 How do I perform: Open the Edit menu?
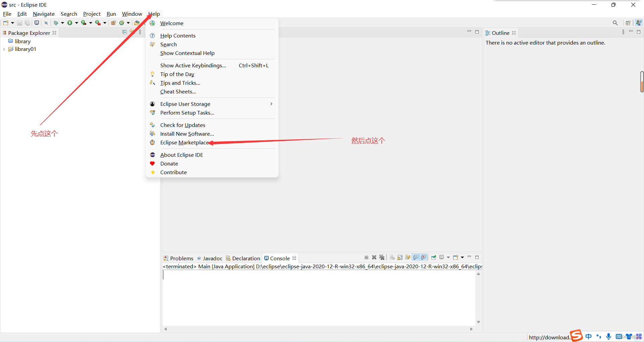click(22, 14)
